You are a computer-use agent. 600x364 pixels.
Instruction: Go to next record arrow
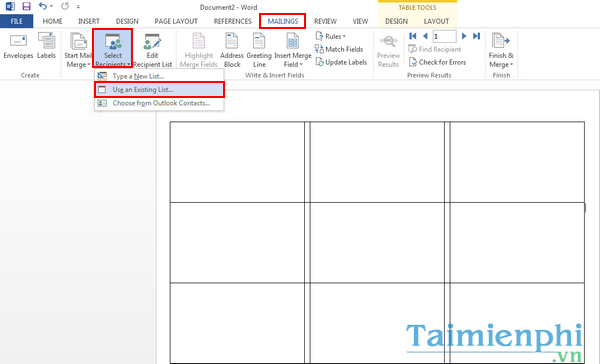[x=464, y=36]
